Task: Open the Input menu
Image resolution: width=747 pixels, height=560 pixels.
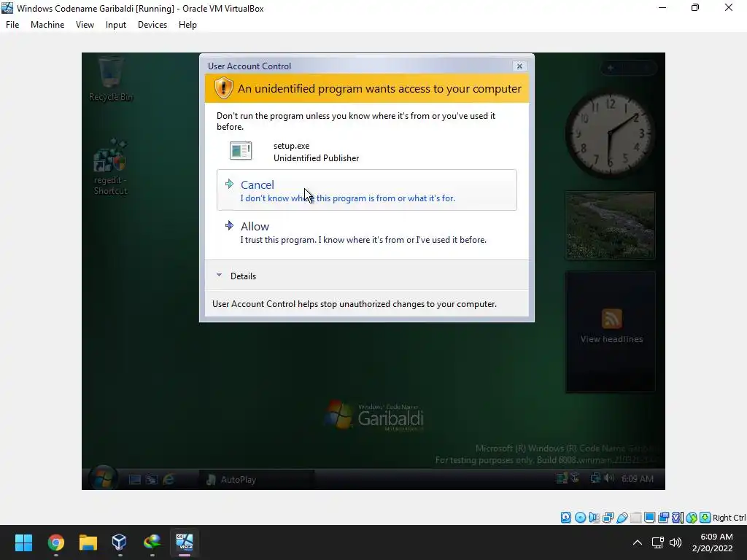Action: tap(116, 25)
